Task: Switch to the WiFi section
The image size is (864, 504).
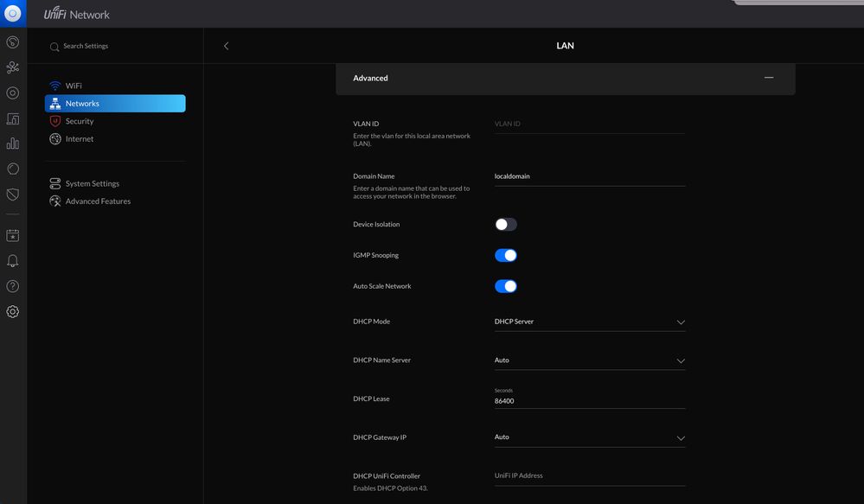Action: (x=74, y=85)
